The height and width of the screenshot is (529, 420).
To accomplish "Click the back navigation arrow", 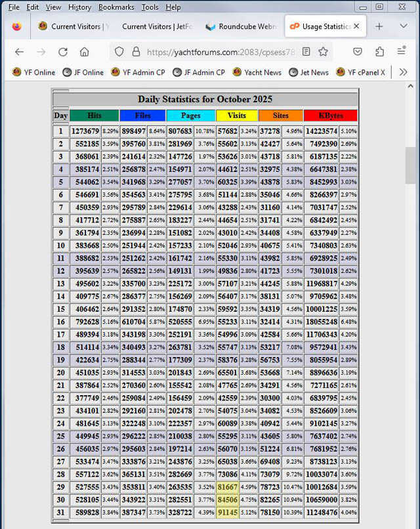I will [x=19, y=52].
